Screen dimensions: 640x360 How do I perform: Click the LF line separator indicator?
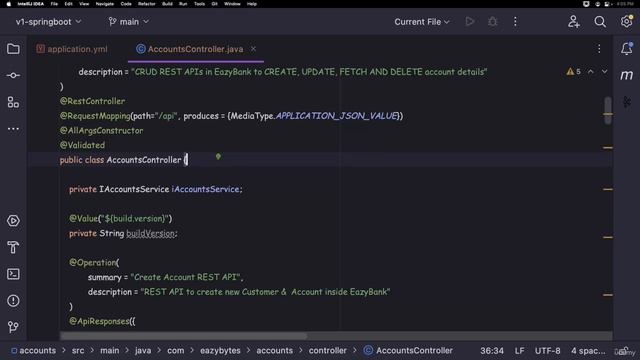pyautogui.click(x=519, y=351)
